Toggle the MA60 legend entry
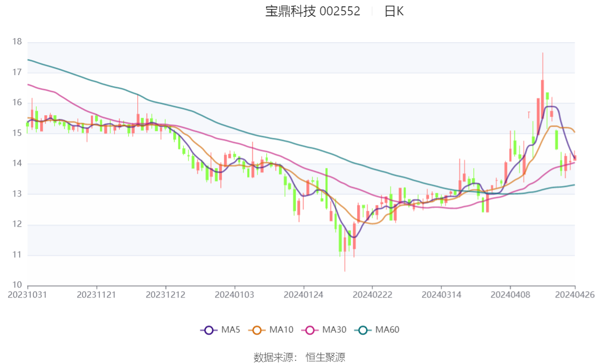This screenshot has width=599, height=364. click(377, 330)
